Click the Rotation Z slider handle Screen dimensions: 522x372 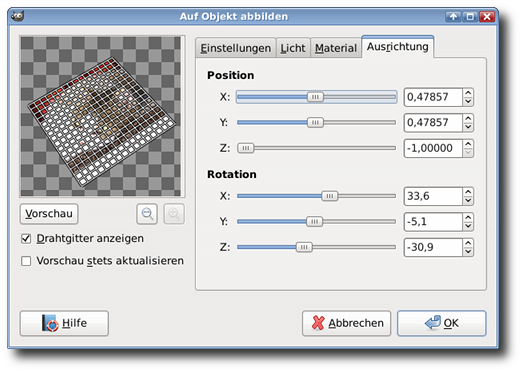[x=304, y=247]
